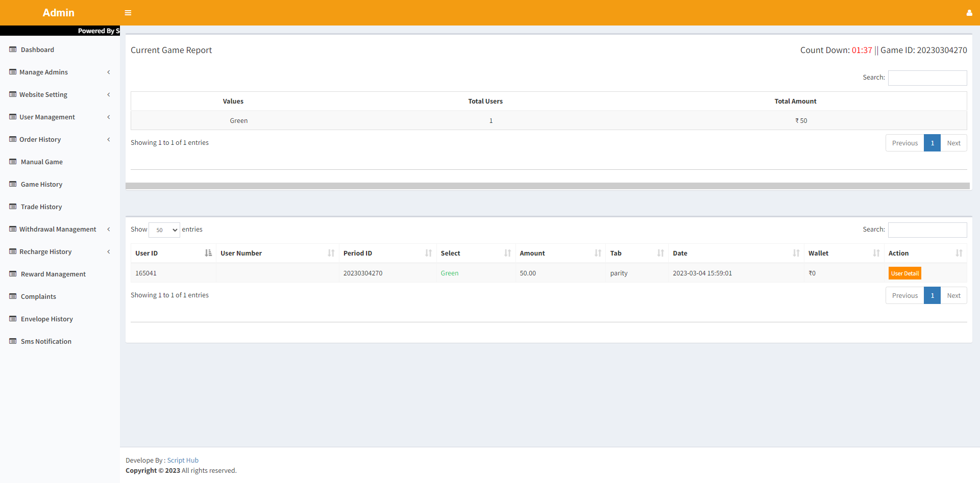Open Sms Notification menu item
Screen dimensions: 980x483
(x=46, y=341)
